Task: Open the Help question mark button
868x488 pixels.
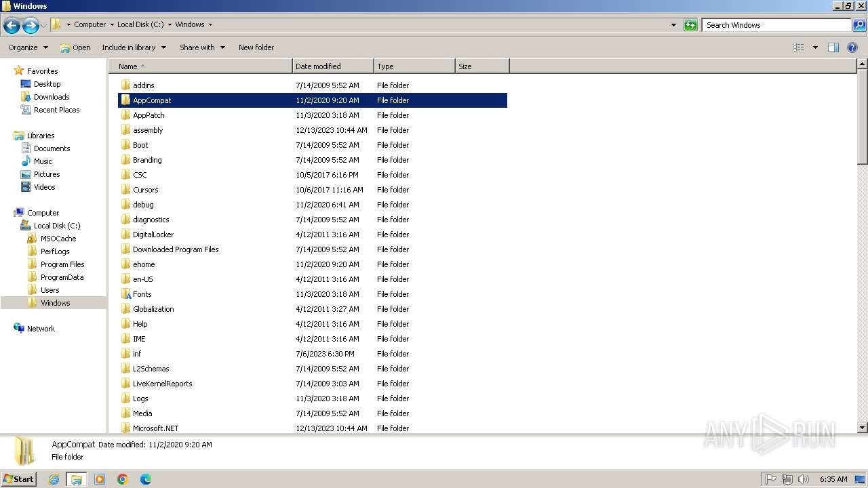Action: (852, 47)
